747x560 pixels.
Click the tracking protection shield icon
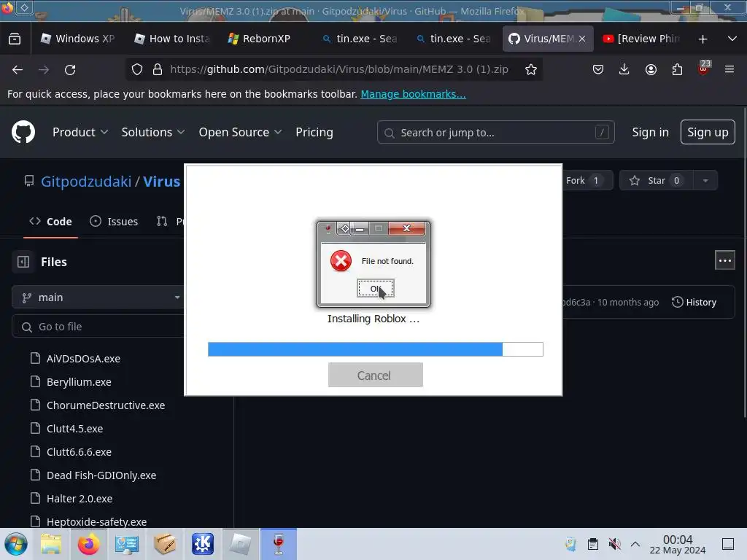[x=137, y=69]
